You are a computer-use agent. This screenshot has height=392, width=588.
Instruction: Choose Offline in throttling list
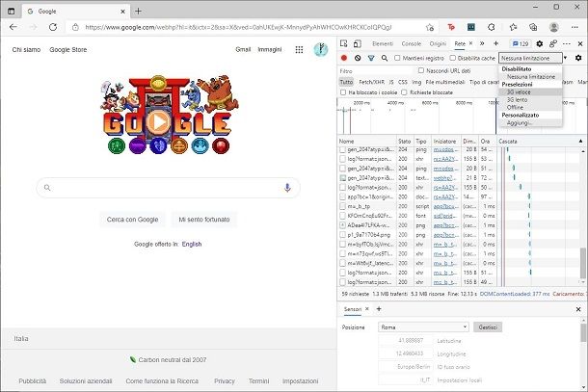530,107
